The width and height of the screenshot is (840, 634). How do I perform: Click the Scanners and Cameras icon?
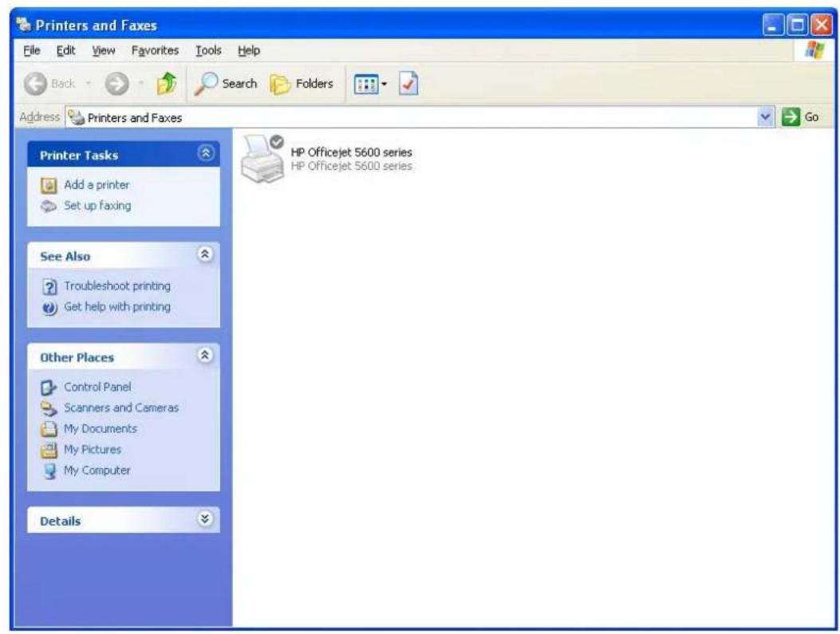pyautogui.click(x=49, y=408)
